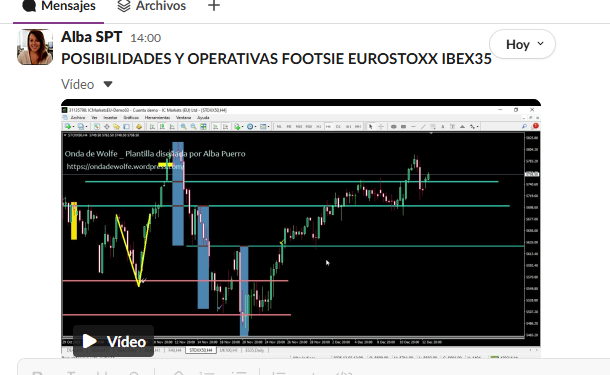The height and width of the screenshot is (375, 610).
Task: Play the video with the Vídeo button
Action: [x=114, y=341]
